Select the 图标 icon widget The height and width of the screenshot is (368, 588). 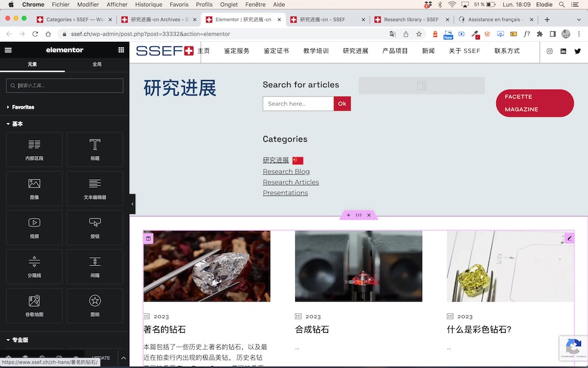pos(95,306)
